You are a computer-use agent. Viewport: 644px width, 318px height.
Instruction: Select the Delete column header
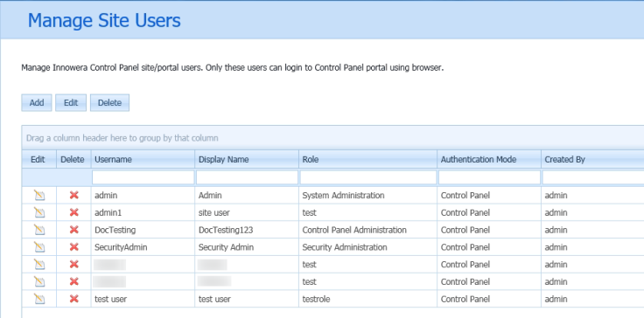tap(73, 160)
